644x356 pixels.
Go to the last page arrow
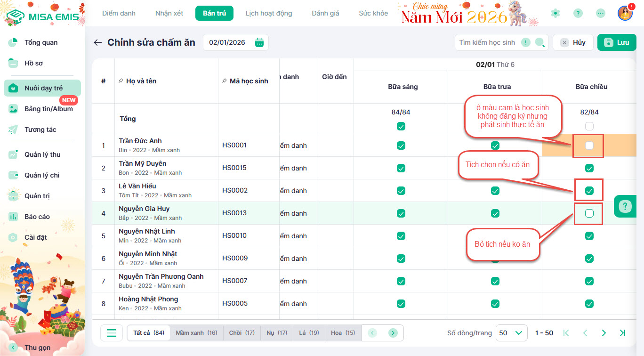click(622, 333)
